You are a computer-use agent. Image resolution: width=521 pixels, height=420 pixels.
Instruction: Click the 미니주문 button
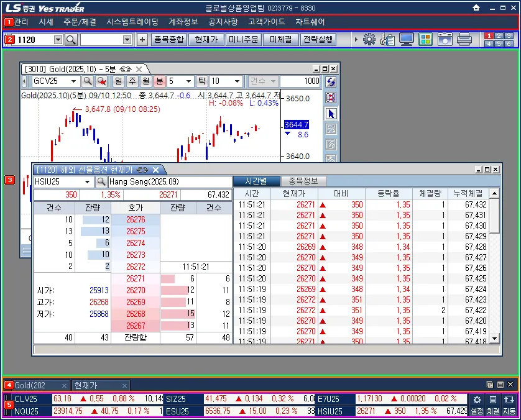point(243,40)
